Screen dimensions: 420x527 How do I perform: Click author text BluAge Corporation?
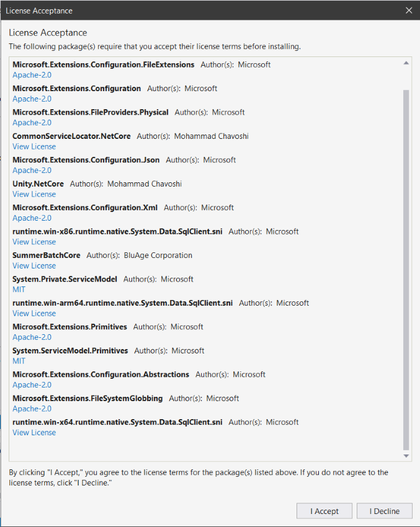pos(158,255)
